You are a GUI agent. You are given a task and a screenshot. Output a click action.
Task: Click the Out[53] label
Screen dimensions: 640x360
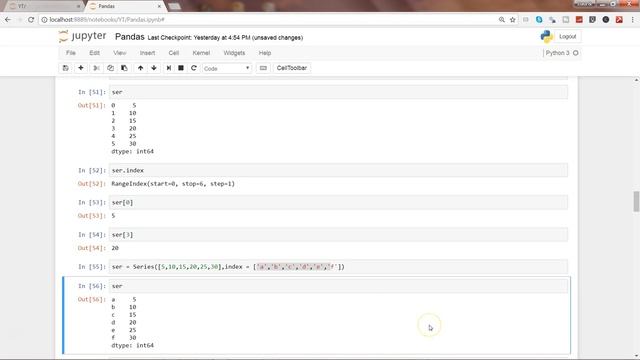pos(91,216)
